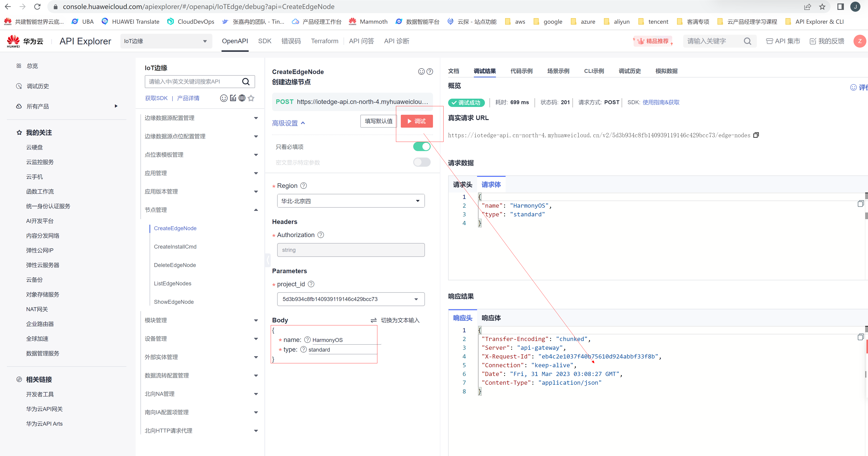Copy the real request URL
This screenshot has width=868, height=456.
(x=756, y=135)
